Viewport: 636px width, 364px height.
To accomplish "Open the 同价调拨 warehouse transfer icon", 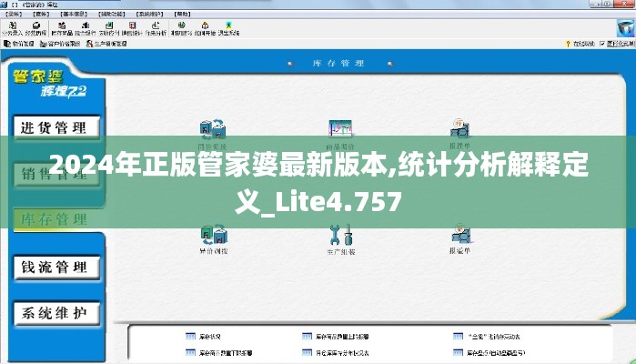I will click(x=213, y=128).
